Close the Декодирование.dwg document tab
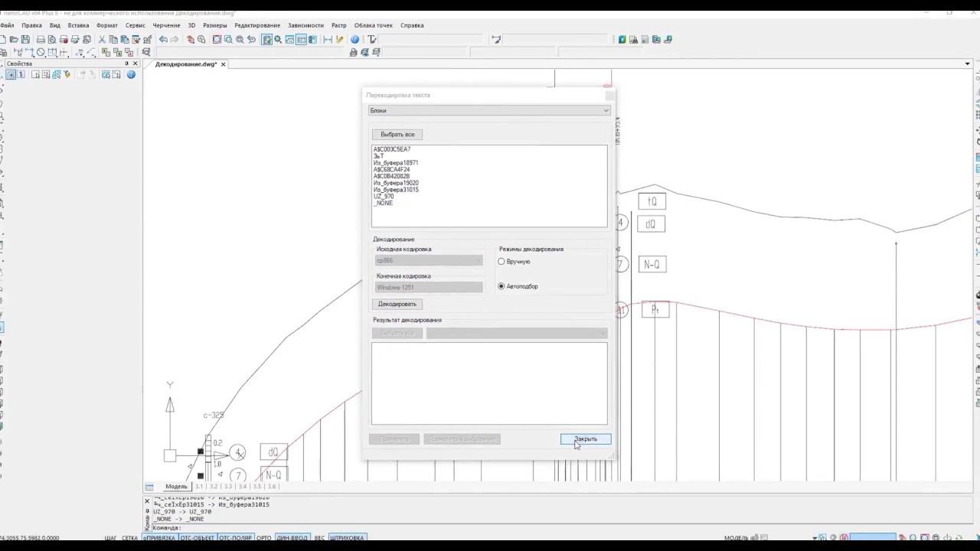This screenshot has width=980, height=551. (223, 64)
